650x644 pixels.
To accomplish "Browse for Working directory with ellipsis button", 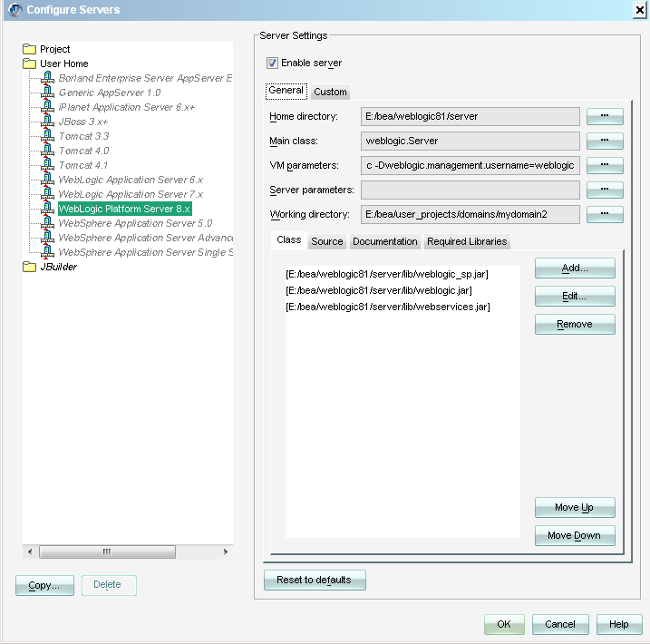I will (605, 214).
